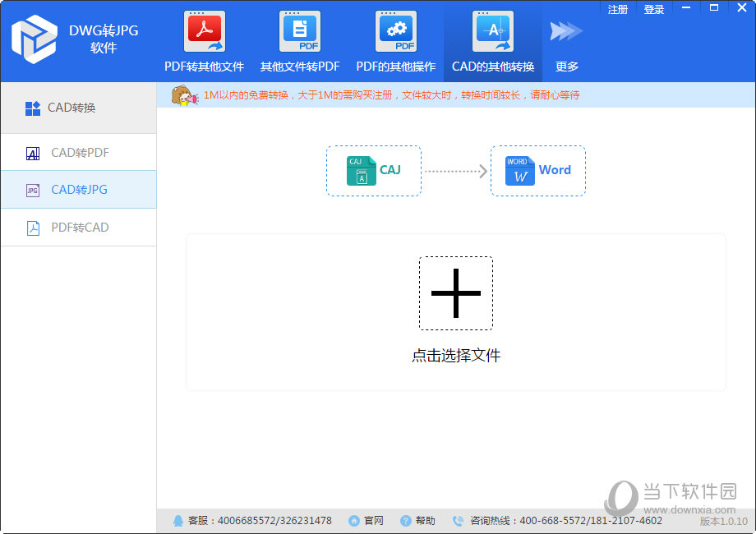The width and height of the screenshot is (756, 534).
Task: Click the QQ penguin 客服 icon
Action: click(x=178, y=521)
